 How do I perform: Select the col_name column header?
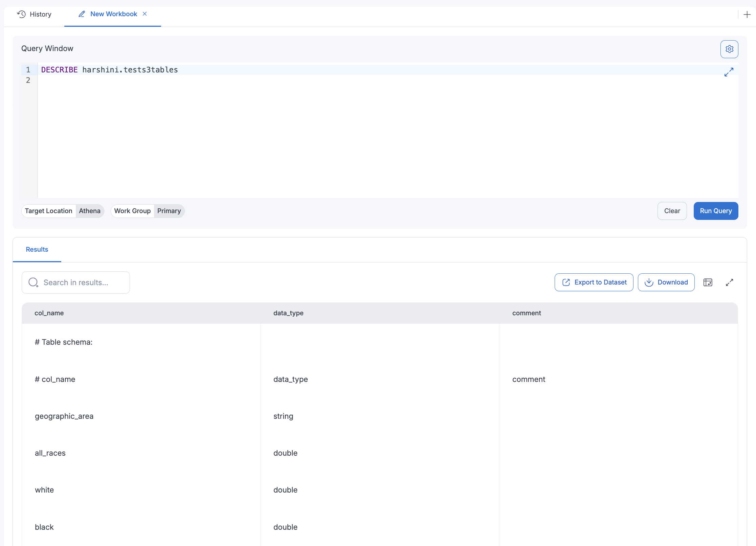pyautogui.click(x=49, y=313)
